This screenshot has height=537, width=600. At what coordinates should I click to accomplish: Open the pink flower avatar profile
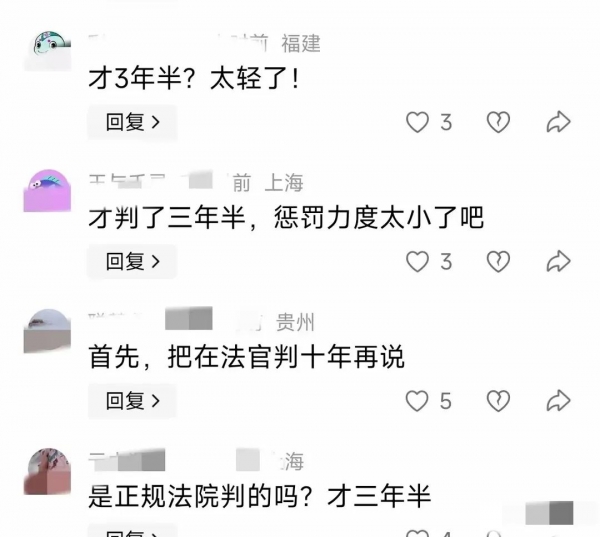pos(47,471)
